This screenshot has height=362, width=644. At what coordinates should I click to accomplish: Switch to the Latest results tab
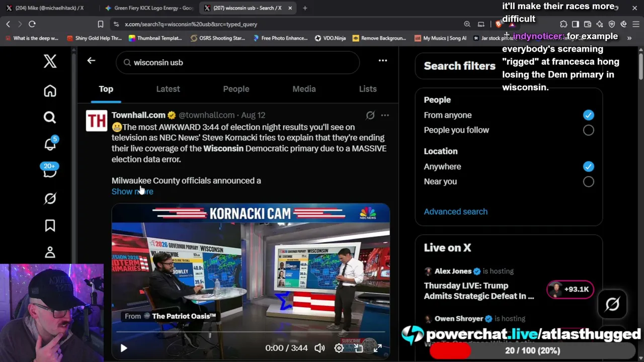click(x=168, y=89)
